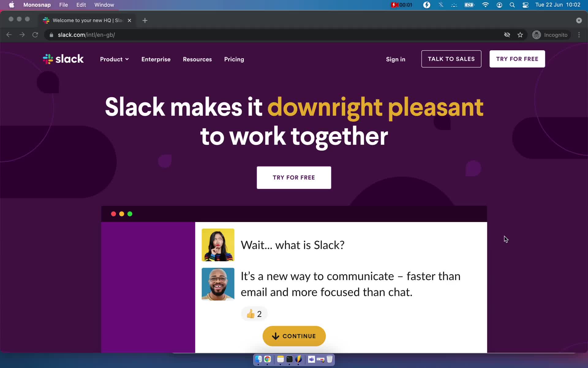Open the Chrome three-dot menu

579,35
